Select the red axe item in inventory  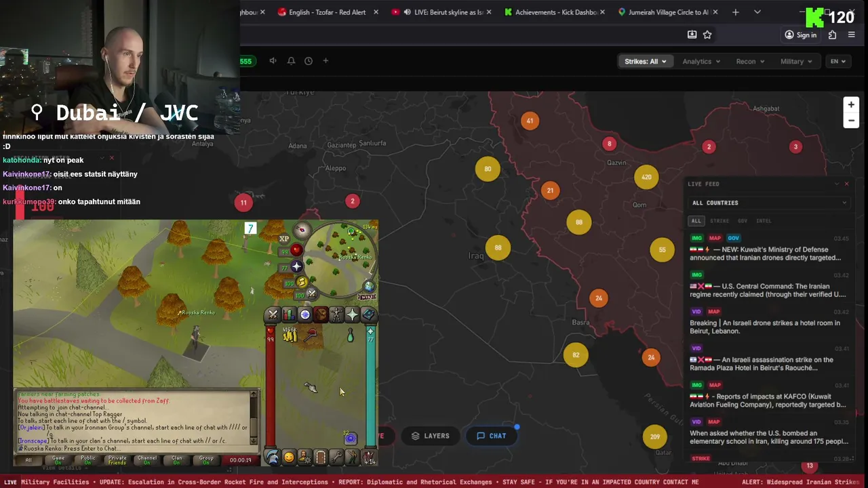click(x=311, y=335)
